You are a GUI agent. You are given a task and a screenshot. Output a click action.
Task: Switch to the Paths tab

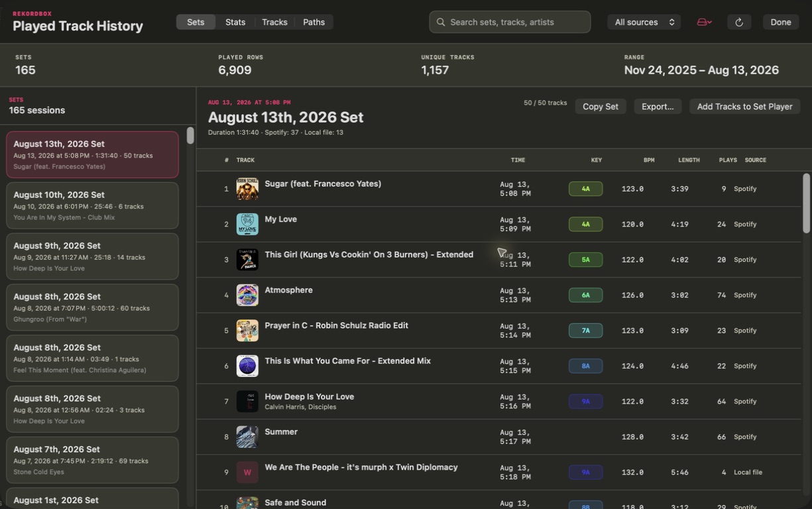[314, 22]
